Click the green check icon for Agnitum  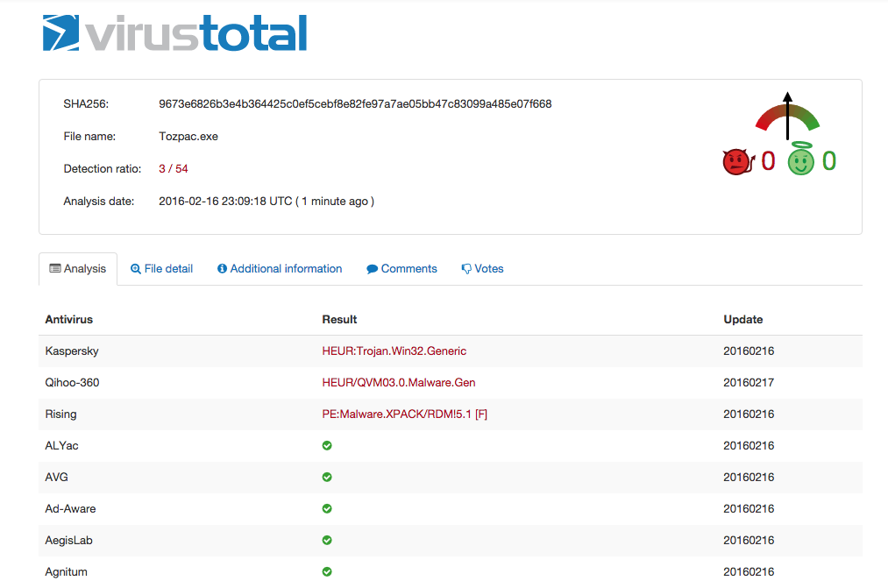(327, 571)
